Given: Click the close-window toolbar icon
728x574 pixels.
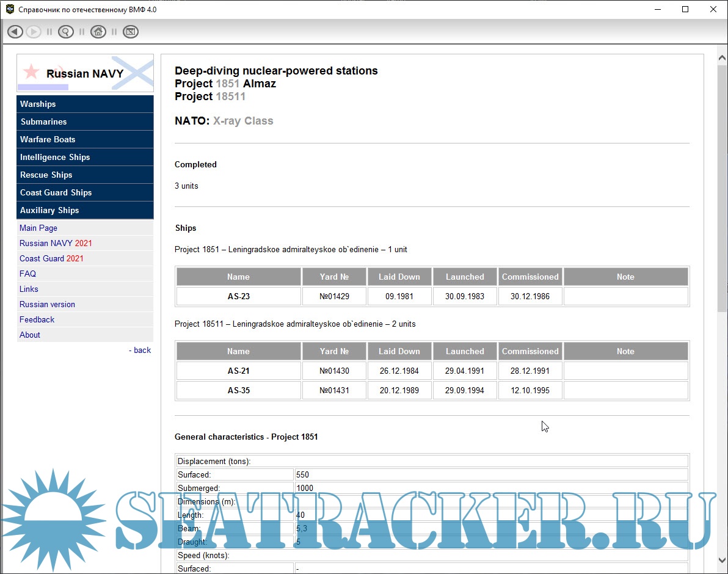Looking at the screenshot, I should coord(131,32).
